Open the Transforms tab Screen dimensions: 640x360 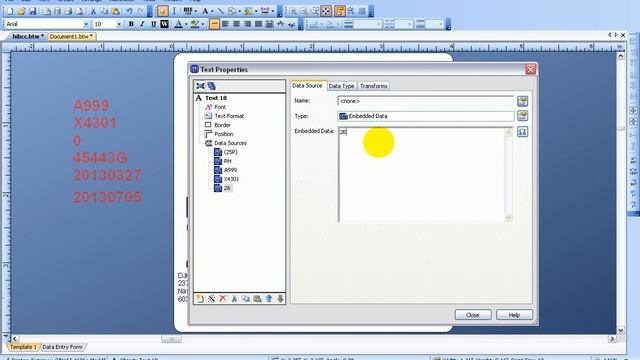coord(373,86)
